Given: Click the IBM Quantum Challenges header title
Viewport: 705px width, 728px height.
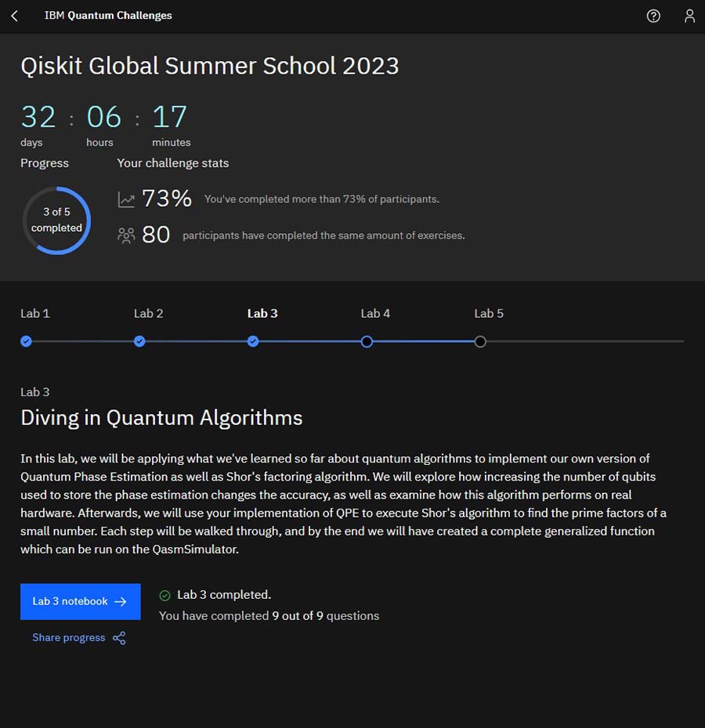Looking at the screenshot, I should tap(108, 16).
